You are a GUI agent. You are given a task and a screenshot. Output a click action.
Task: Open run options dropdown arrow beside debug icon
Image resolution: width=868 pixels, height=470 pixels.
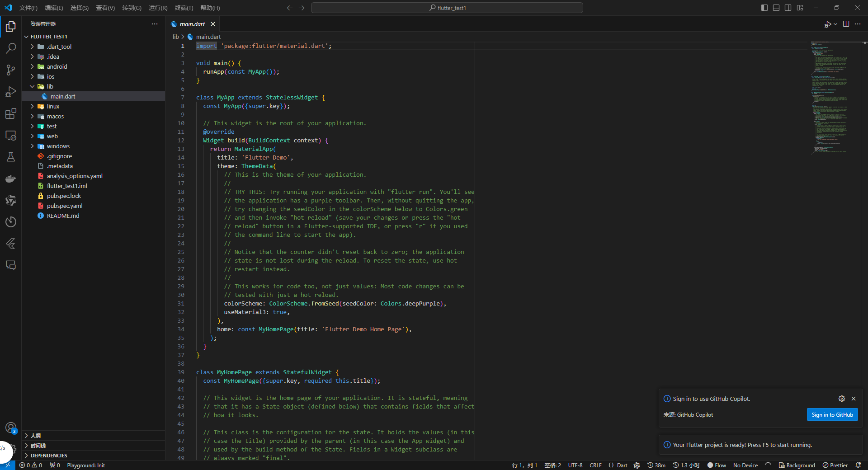pos(835,24)
